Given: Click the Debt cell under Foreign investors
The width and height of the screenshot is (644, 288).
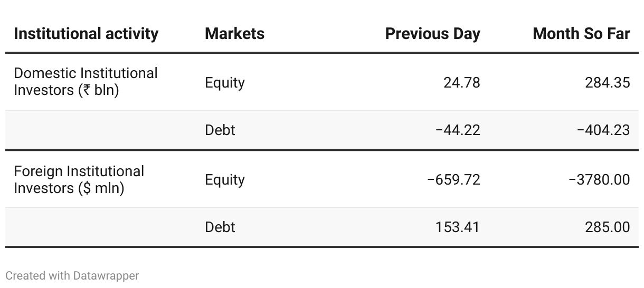Looking at the screenshot, I should (220, 227).
